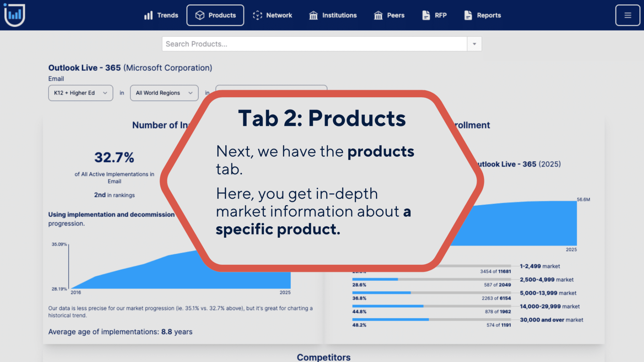Click the shield logo icon
Image resolution: width=644 pixels, height=362 pixels.
coord(14,15)
